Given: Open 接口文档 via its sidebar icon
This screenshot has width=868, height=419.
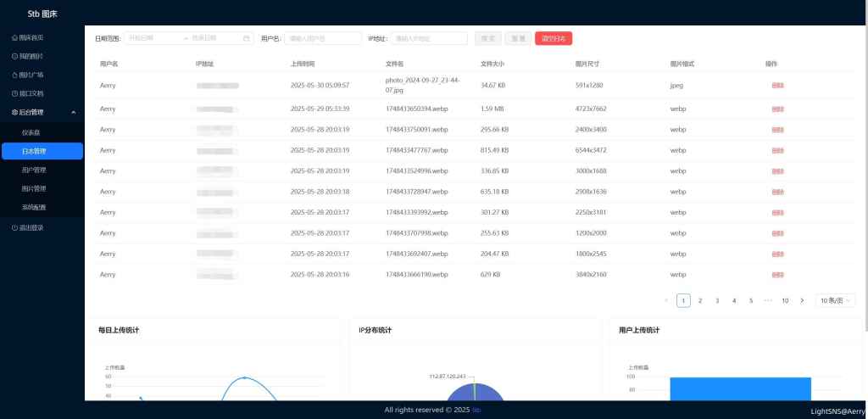Looking at the screenshot, I should (x=14, y=93).
